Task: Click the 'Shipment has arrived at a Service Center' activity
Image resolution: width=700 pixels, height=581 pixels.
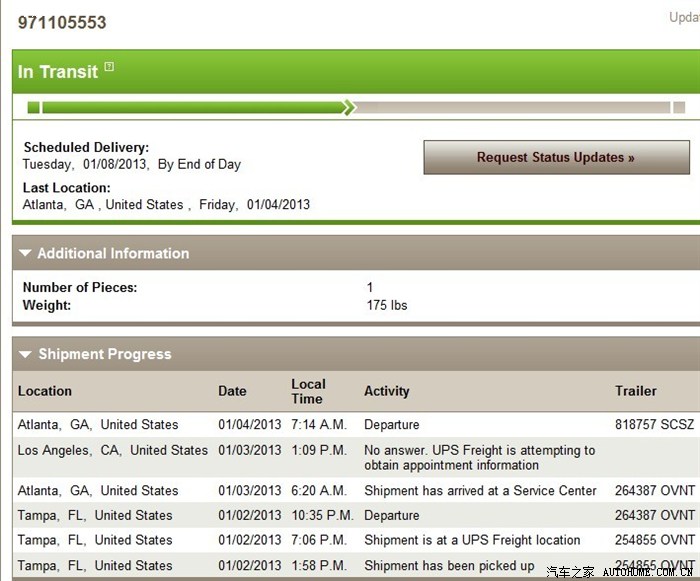Action: 480,491
